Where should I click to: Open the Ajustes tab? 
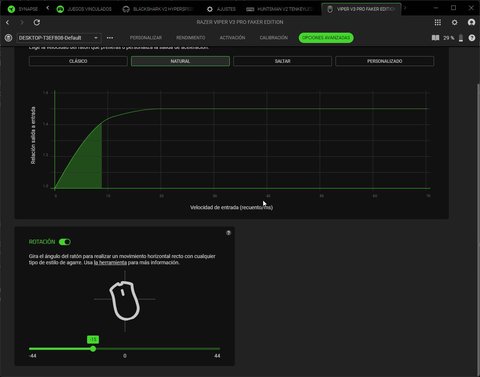pos(221,9)
